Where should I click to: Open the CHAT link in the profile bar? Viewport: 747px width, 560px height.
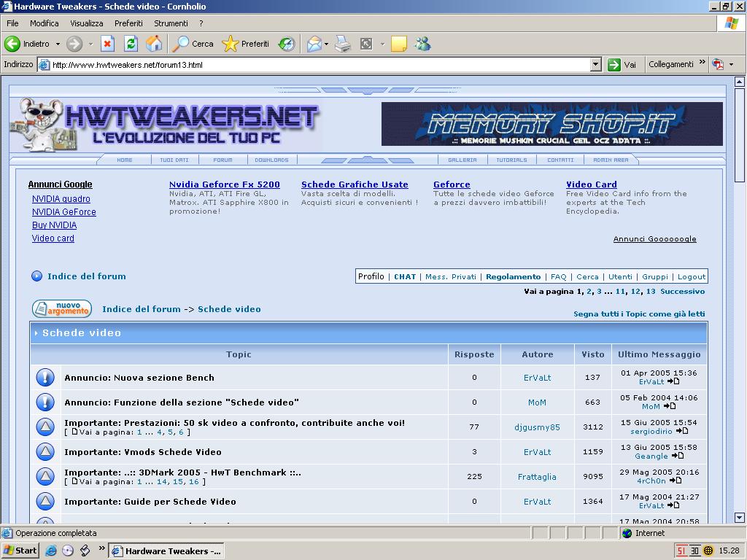click(x=405, y=276)
